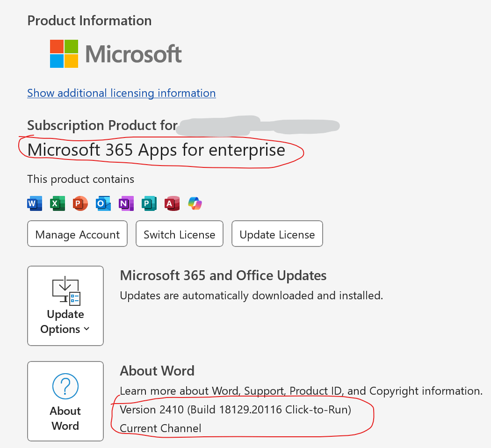Click the This product contains label
Screen dimensions: 491x448
click(x=81, y=179)
